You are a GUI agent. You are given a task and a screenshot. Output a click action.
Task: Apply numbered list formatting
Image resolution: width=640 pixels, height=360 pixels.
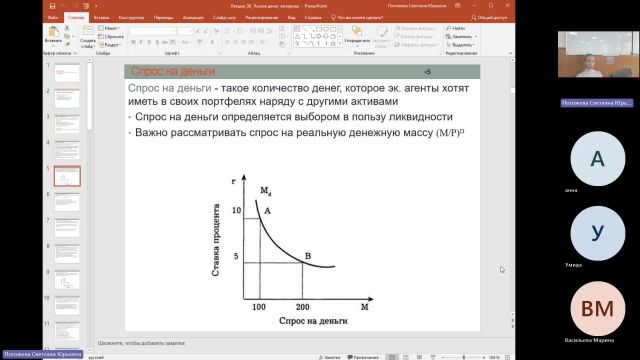241,31
